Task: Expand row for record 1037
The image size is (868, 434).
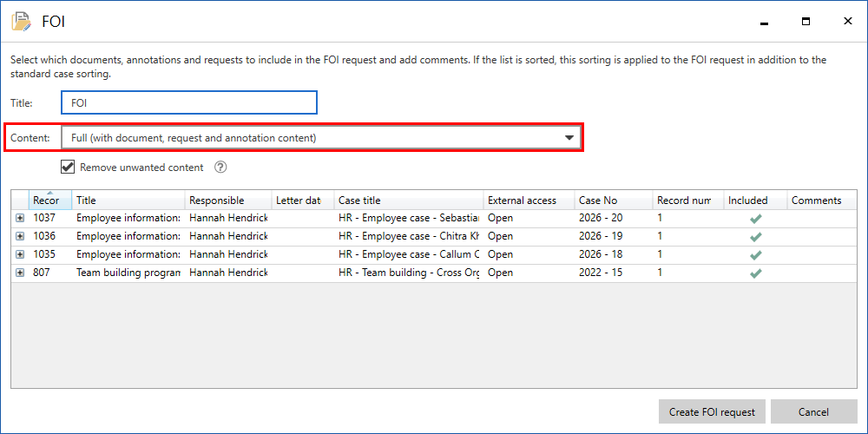Action: click(x=20, y=218)
